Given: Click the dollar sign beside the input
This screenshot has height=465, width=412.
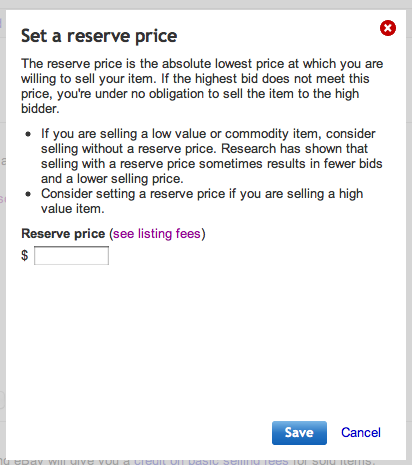Looking at the screenshot, I should click(25, 256).
